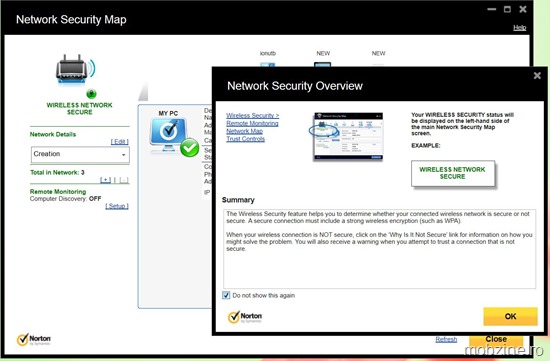Open Wireless Security section link
This screenshot has width=550, height=361.
coord(253,115)
